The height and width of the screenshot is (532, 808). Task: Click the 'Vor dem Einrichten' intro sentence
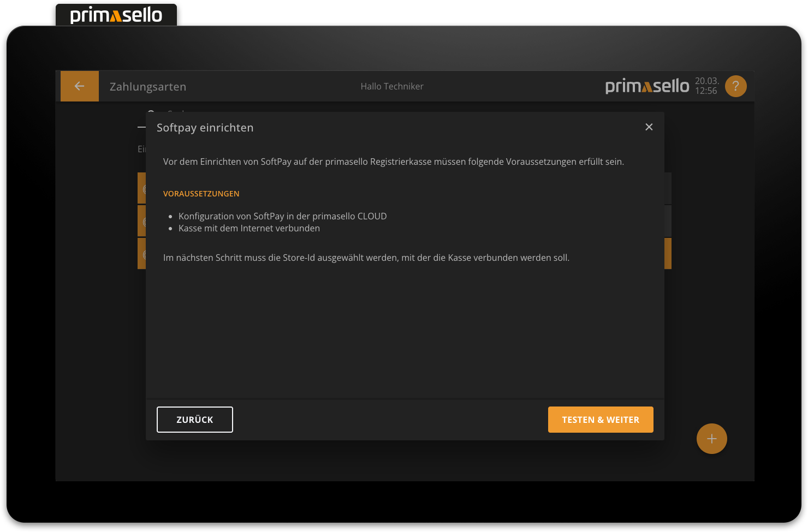[393, 162]
